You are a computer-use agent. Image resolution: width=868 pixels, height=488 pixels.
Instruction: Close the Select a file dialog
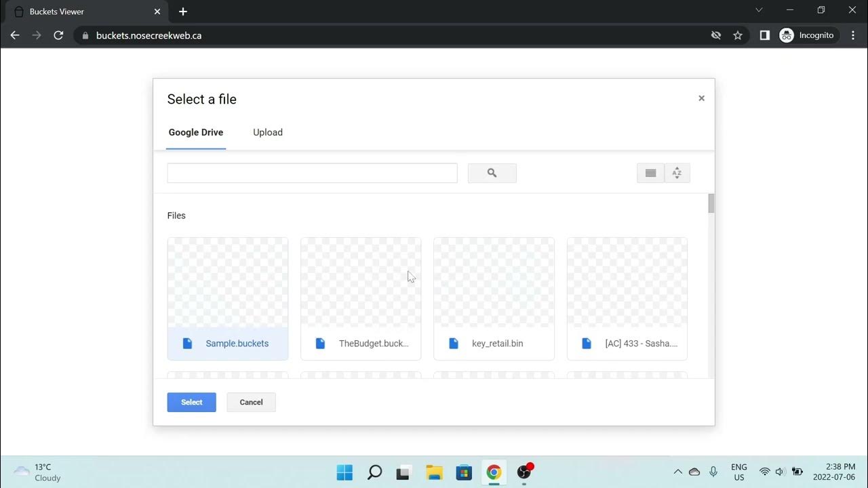click(701, 98)
